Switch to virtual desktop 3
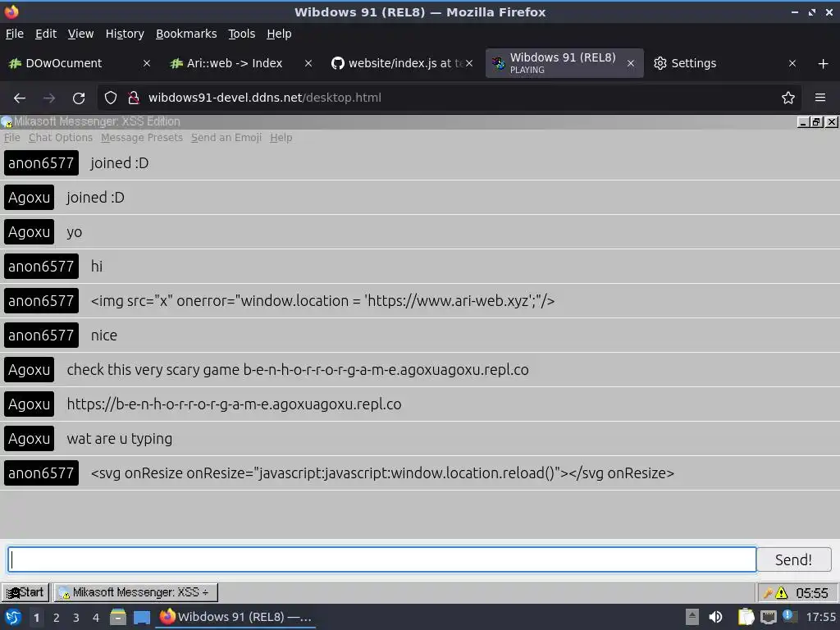 click(76, 618)
